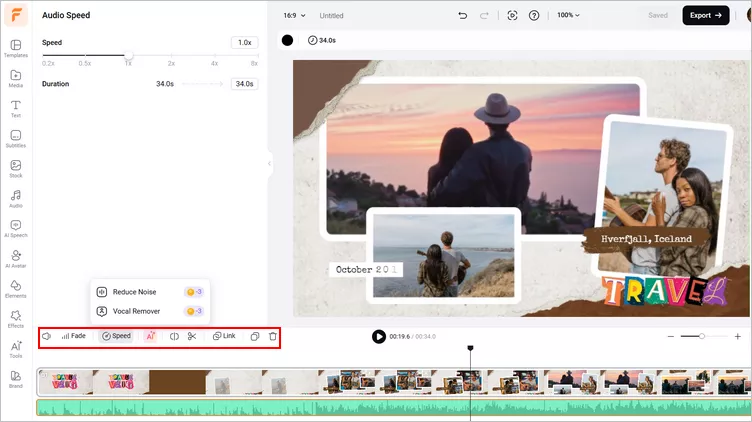Delete selected clip with trash icon
The image size is (752, 422).
273,336
